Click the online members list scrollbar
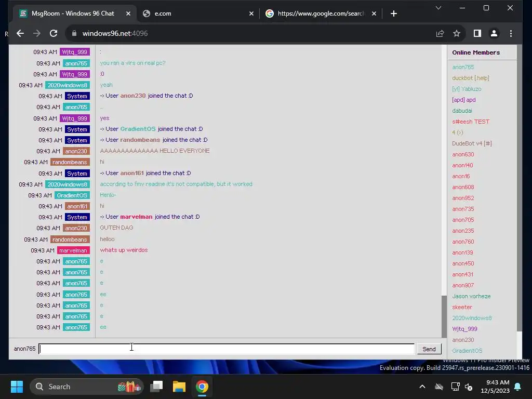532x399 pixels. point(519,188)
